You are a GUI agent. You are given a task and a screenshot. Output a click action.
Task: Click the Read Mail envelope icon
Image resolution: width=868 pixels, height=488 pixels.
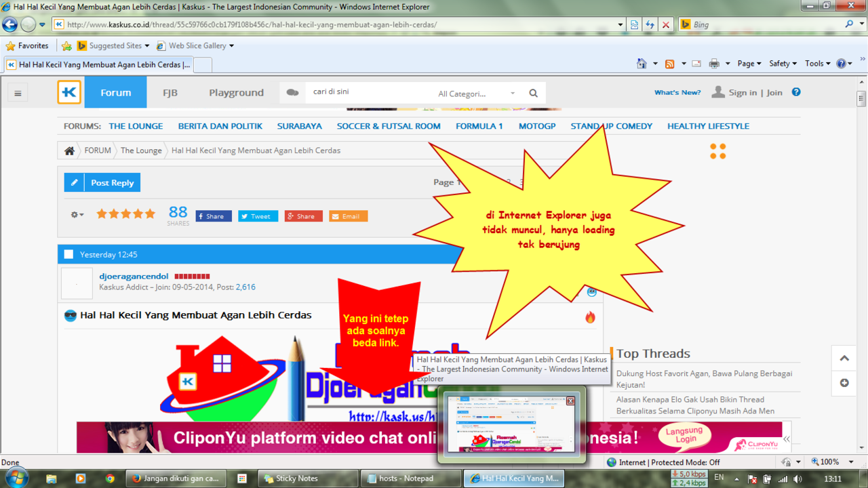(696, 64)
